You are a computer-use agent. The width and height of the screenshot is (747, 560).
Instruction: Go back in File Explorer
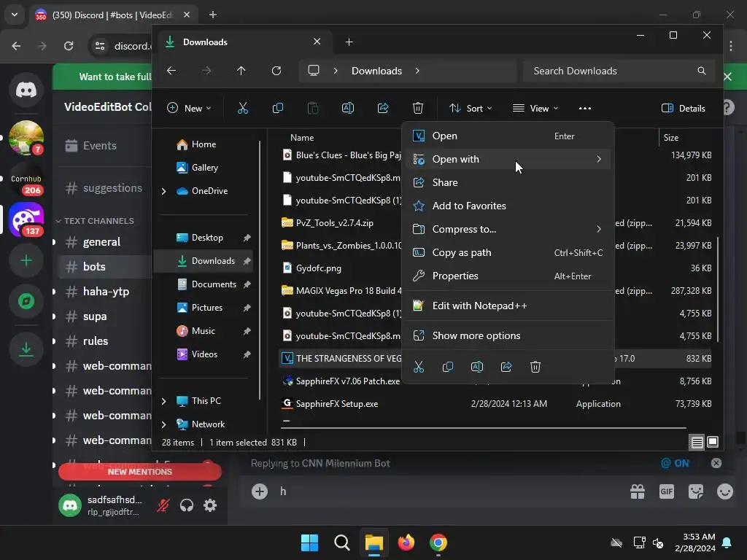point(171,71)
